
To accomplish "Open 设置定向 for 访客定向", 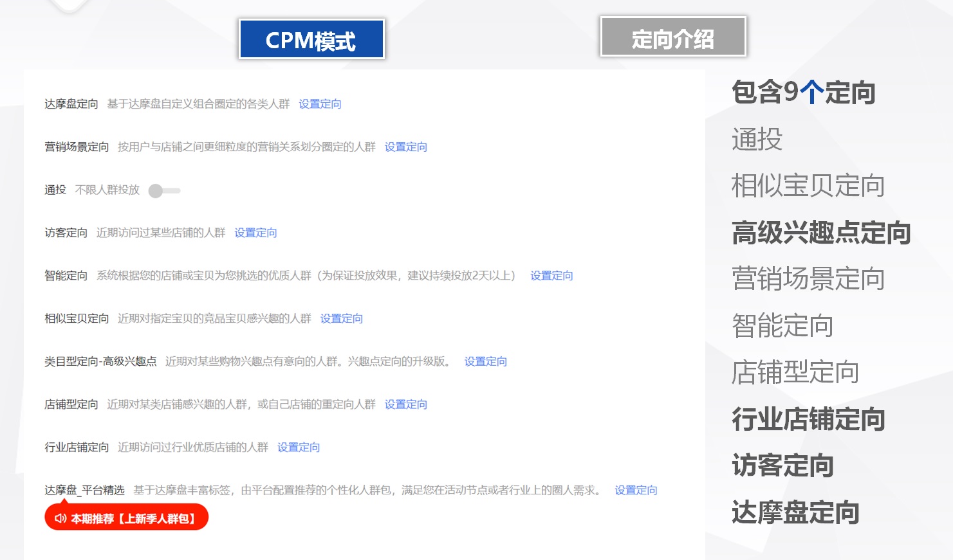I will (255, 233).
